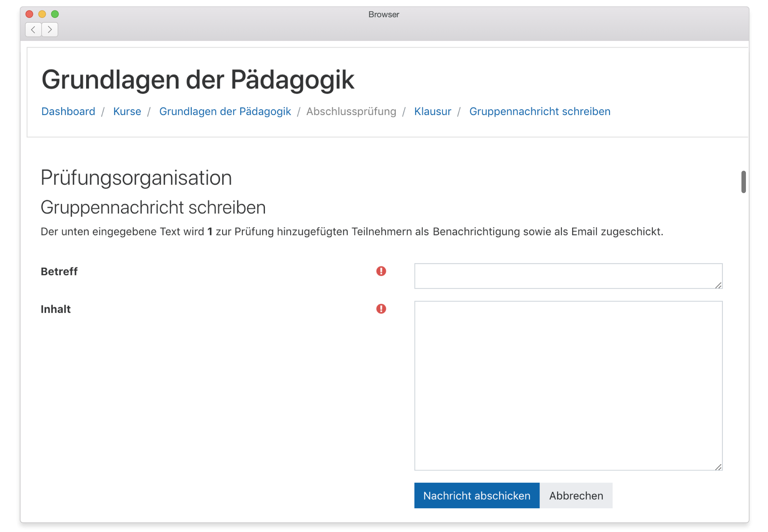Click inside the Betreff input field

567,276
